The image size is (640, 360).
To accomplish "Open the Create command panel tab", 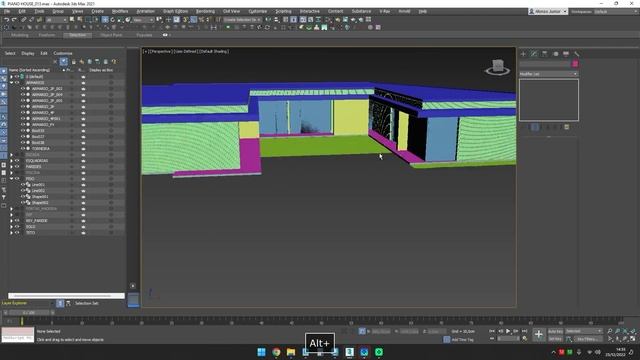I will (523, 54).
